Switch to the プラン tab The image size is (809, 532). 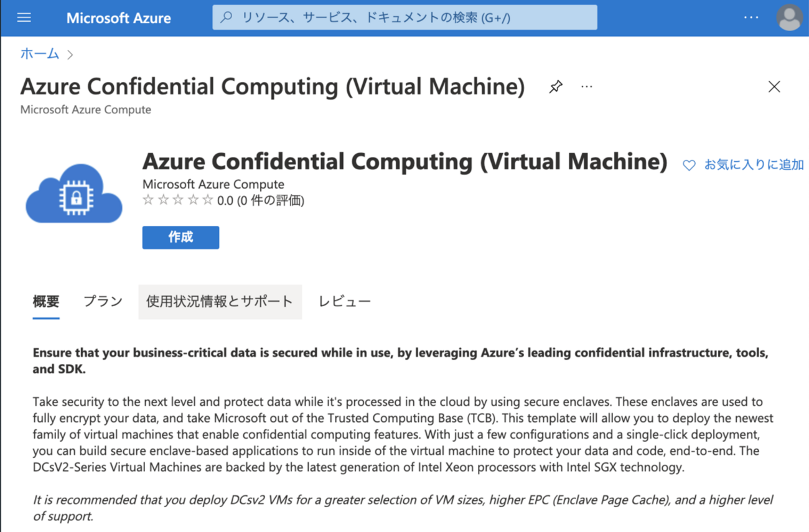click(x=103, y=302)
